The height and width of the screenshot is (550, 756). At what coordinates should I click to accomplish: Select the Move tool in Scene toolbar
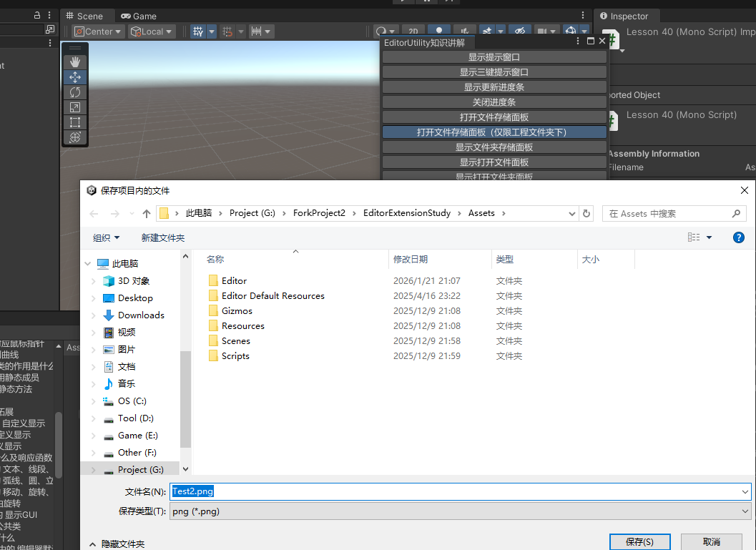(75, 77)
